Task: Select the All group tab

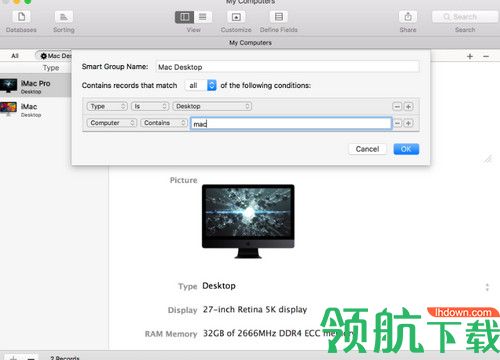Action: click(x=15, y=56)
